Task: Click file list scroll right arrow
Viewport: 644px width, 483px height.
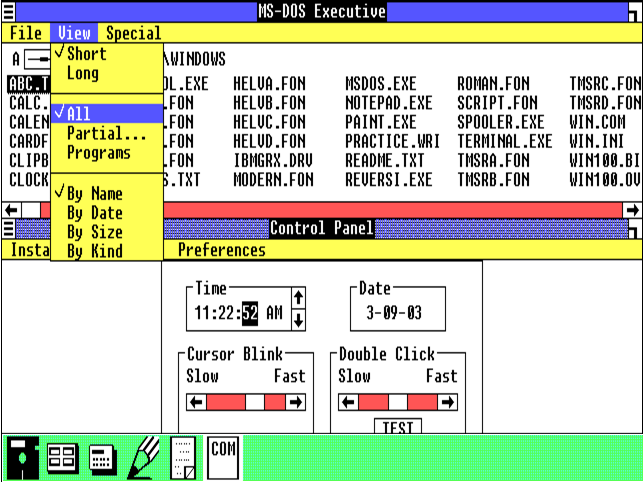Action: click(x=632, y=210)
